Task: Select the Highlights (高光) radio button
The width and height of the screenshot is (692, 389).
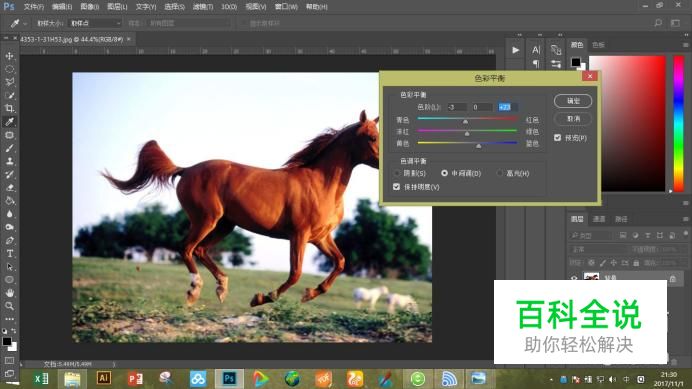Action: click(500, 173)
